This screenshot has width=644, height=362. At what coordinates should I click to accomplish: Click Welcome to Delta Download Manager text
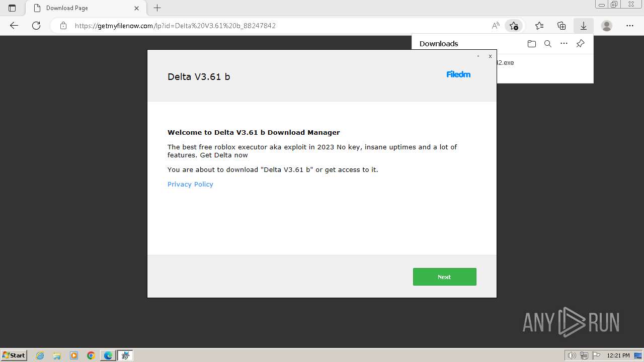tap(254, 133)
